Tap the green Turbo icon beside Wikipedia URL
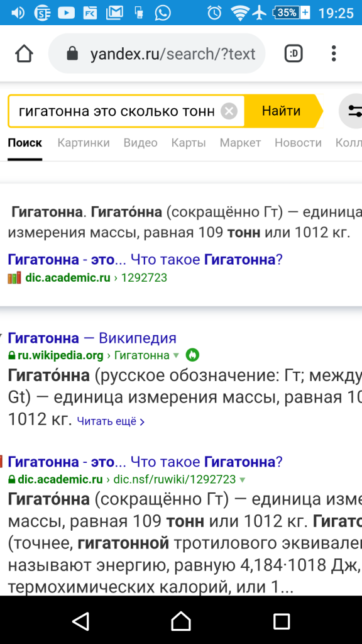This screenshot has width=362, height=644. 192,355
